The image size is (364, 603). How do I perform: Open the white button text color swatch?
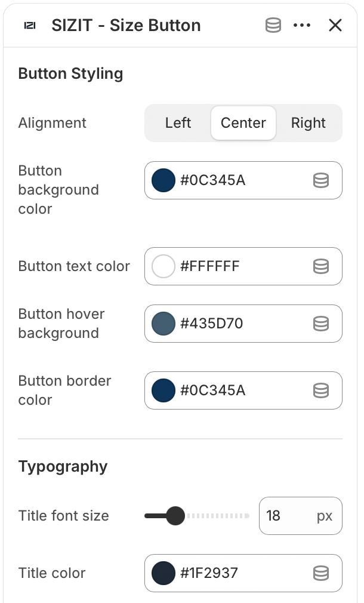(x=164, y=266)
